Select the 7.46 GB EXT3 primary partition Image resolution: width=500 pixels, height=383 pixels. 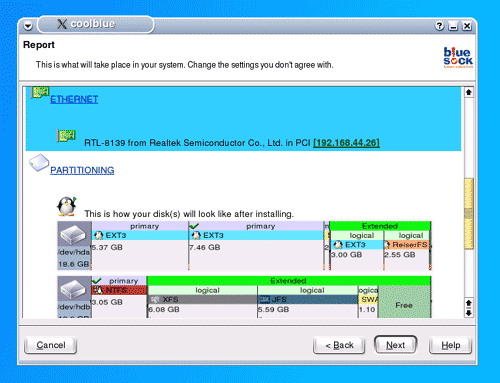(x=256, y=245)
